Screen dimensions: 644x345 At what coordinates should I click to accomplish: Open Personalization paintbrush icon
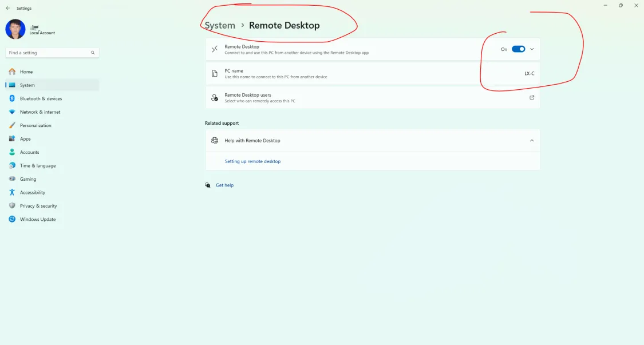coord(12,125)
